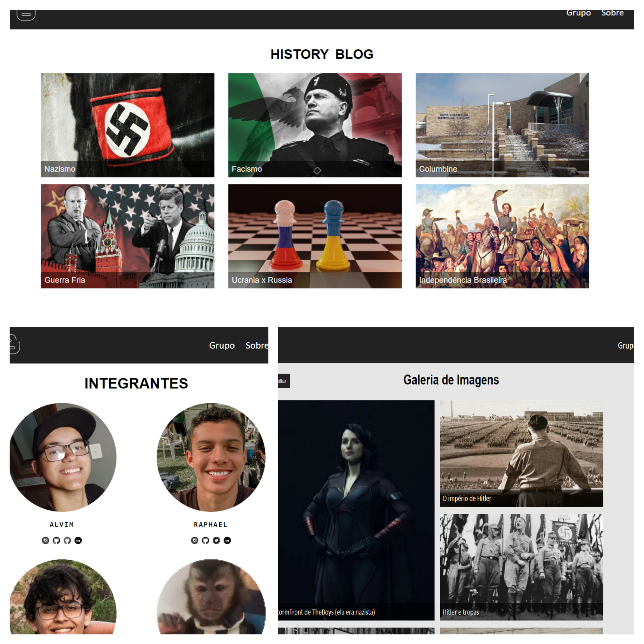Open the Facismo blog card
Screen dimensions: 644x644
pos(315,125)
